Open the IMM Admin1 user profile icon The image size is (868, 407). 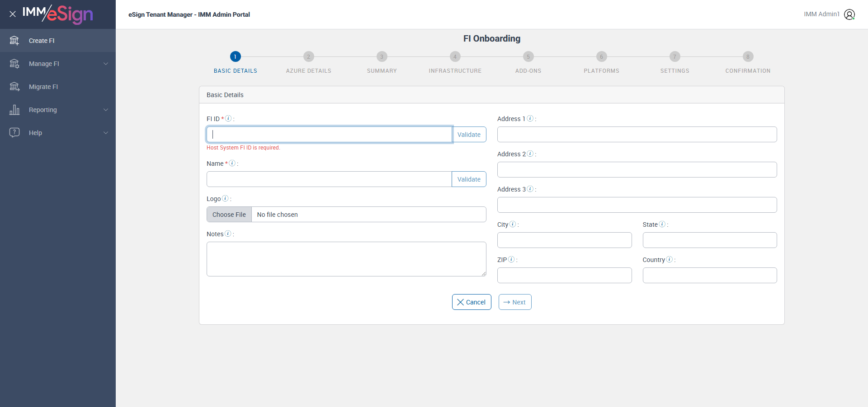point(849,14)
